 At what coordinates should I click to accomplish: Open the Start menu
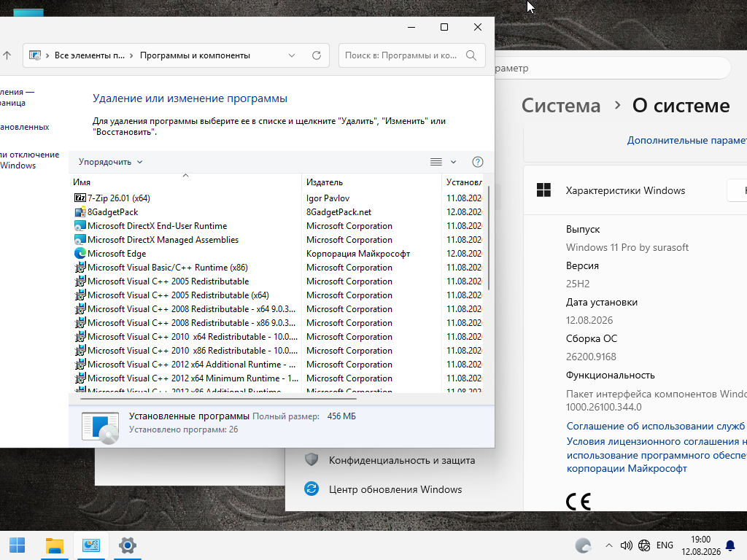tap(18, 545)
